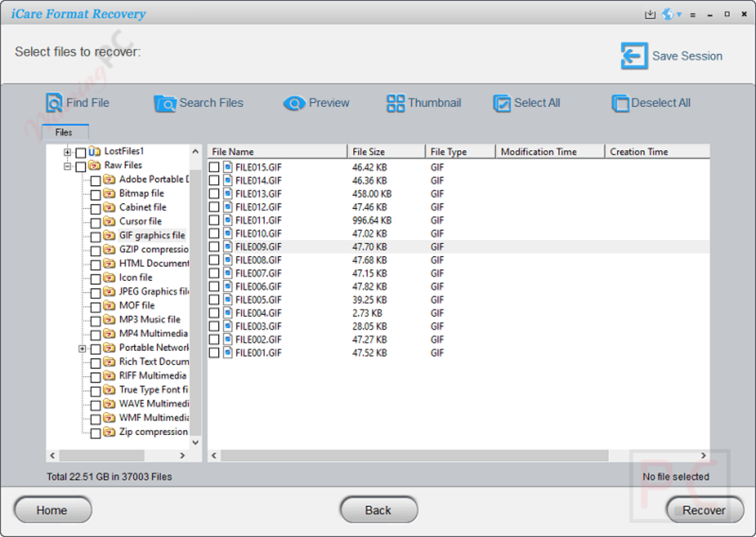756x537 pixels.
Task: Expand the Portable Network folder node
Action: [x=82, y=348]
